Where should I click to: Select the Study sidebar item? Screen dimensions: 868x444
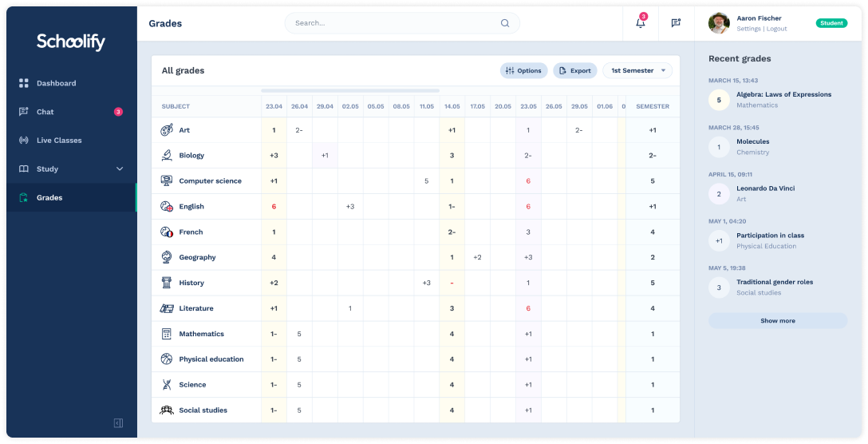tap(71, 169)
